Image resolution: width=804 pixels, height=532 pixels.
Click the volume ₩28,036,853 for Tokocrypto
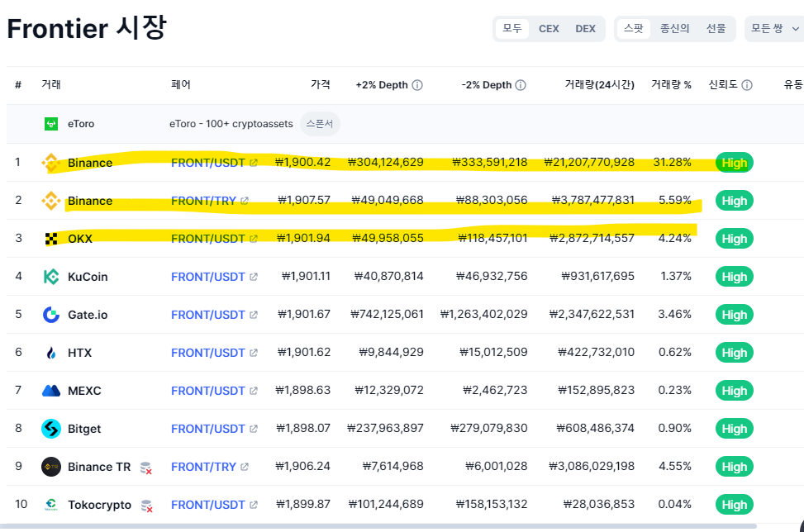coord(599,504)
